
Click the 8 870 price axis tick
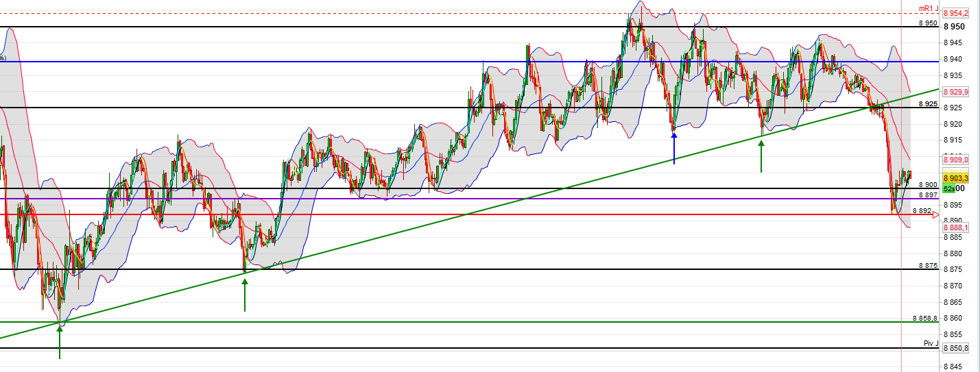[954, 286]
